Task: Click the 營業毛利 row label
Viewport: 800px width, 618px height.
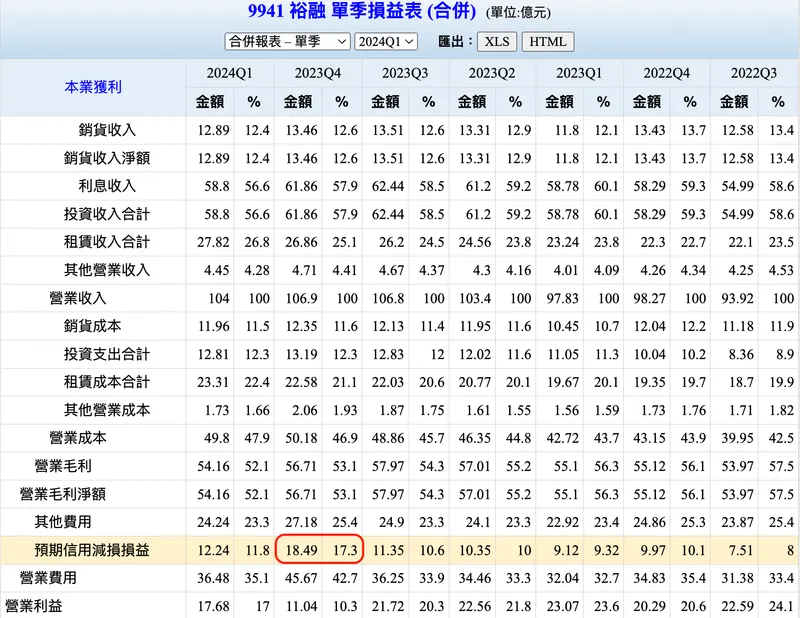Action: pyautogui.click(x=63, y=466)
